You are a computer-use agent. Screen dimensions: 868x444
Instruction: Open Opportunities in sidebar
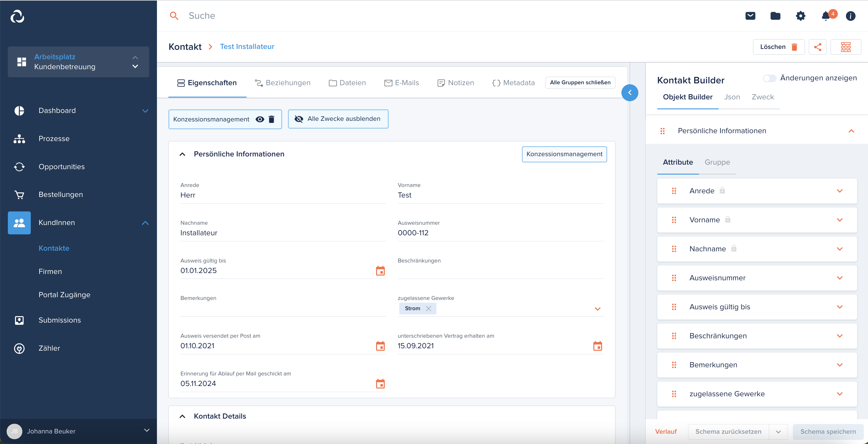[x=61, y=166]
